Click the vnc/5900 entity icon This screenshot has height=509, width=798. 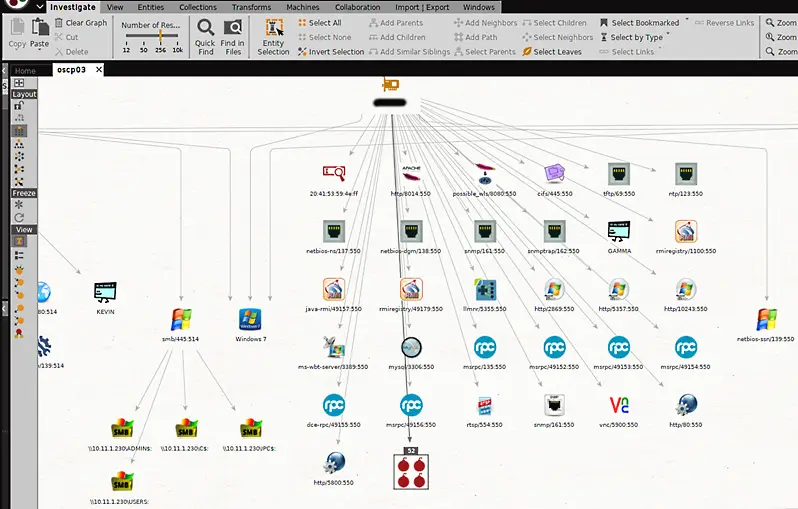pyautogui.click(x=619, y=405)
